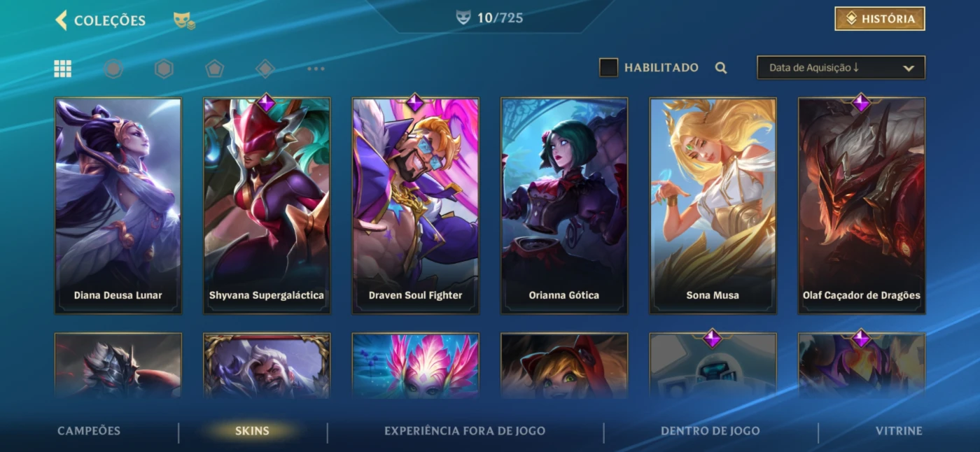
Task: Enable the Habilitado checkbox
Action: point(608,67)
